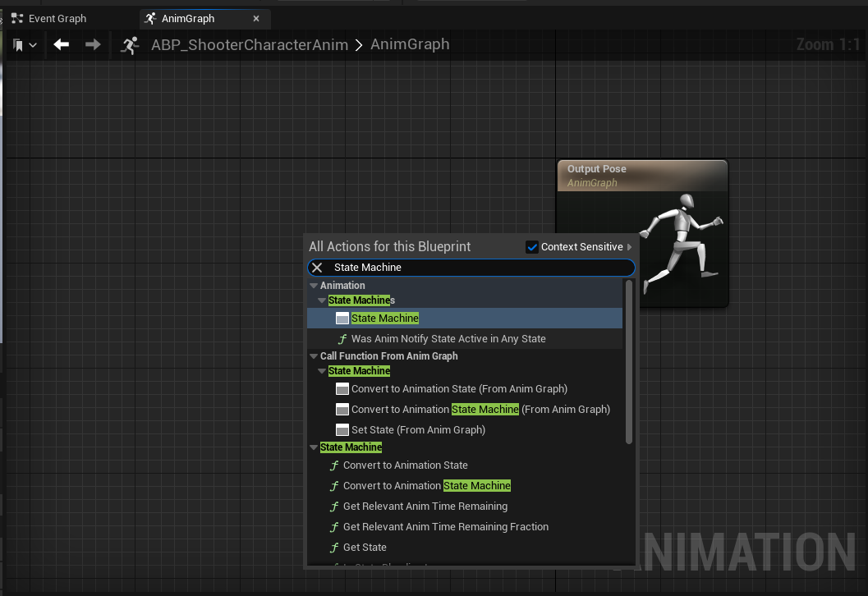Click node icon beside State Machine entry

(x=342, y=319)
